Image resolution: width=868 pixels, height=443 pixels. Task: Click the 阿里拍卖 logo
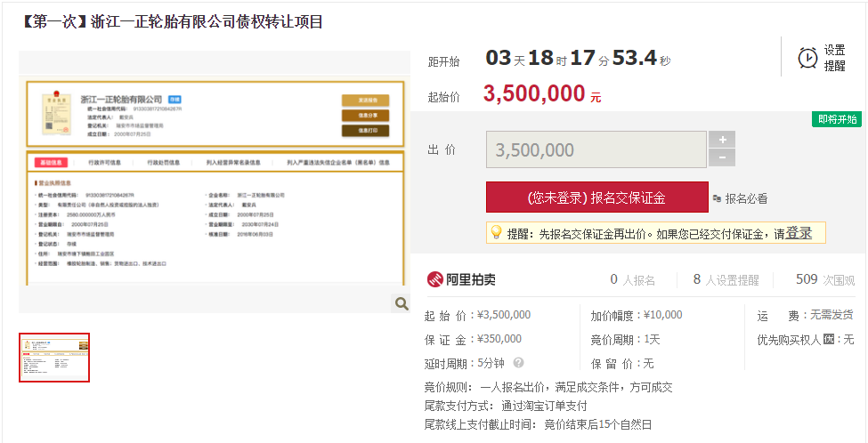coord(461,279)
